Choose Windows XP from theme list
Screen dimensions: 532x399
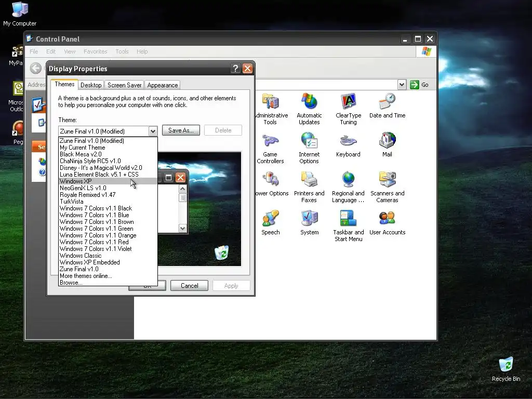click(108, 181)
